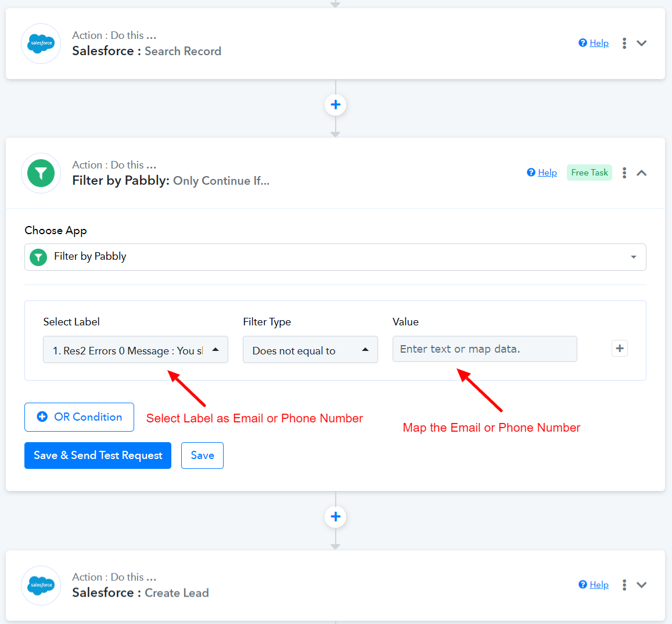Open Help link for Filter by Pabbly

coord(547,173)
